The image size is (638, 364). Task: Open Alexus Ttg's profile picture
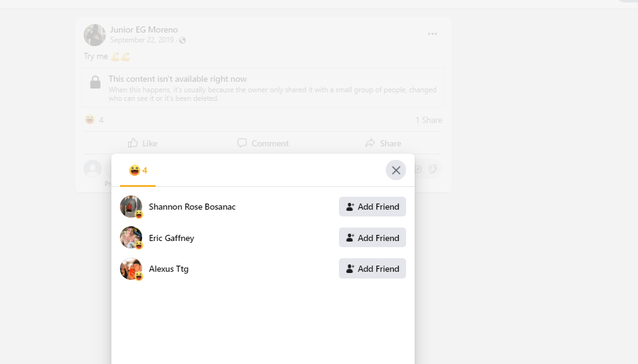tap(131, 269)
